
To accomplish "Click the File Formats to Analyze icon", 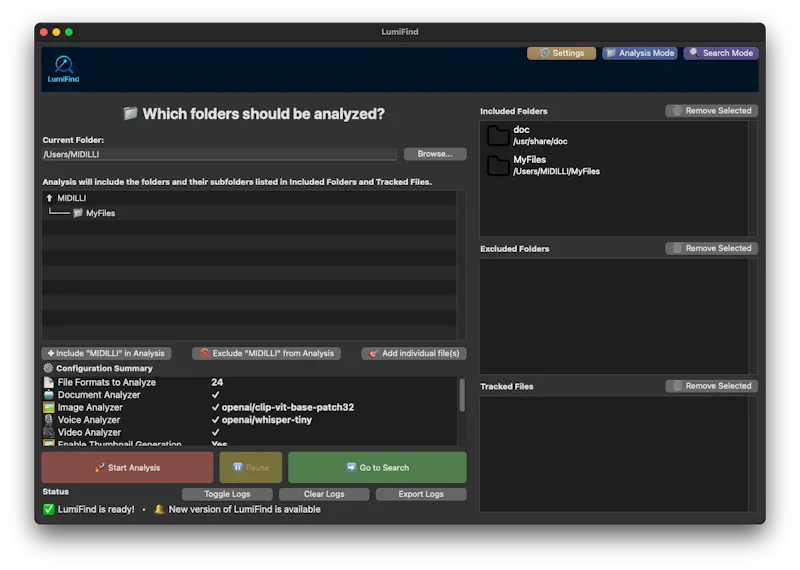I will (x=48, y=382).
